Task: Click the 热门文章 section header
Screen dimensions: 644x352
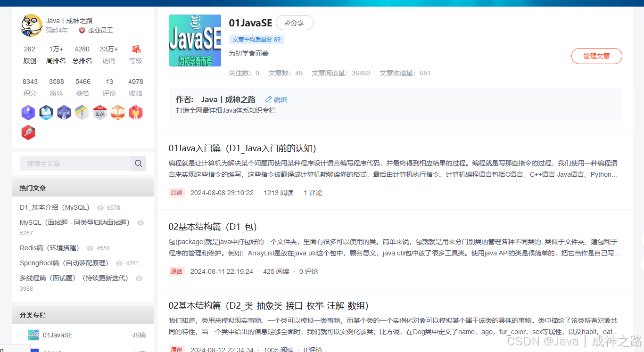Action: [x=83, y=188]
